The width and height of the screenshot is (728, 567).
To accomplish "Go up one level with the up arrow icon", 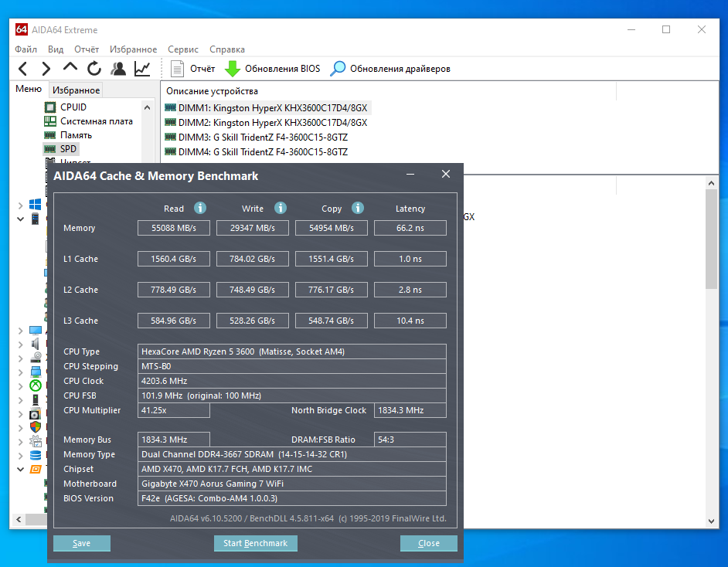I will click(70, 66).
